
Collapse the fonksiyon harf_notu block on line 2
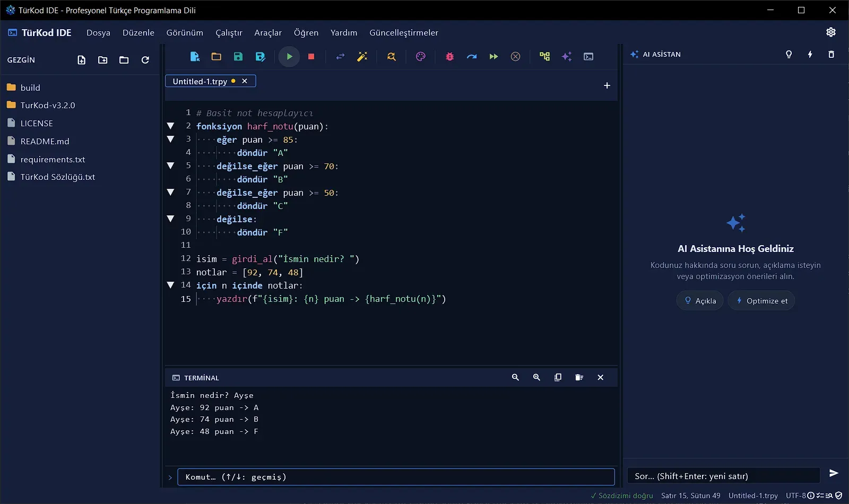tap(170, 126)
